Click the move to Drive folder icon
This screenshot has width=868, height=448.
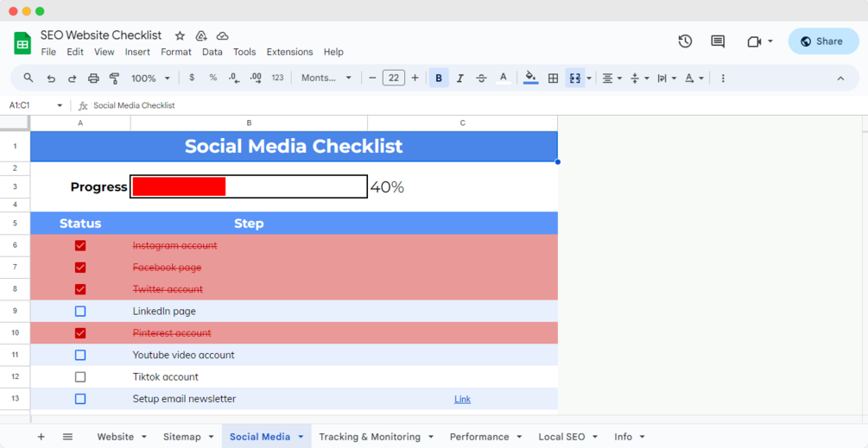(x=201, y=36)
